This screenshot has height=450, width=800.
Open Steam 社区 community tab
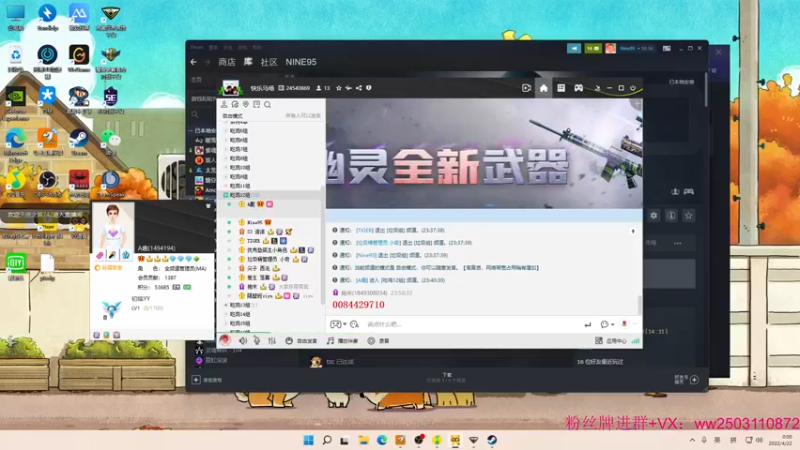tap(269, 62)
